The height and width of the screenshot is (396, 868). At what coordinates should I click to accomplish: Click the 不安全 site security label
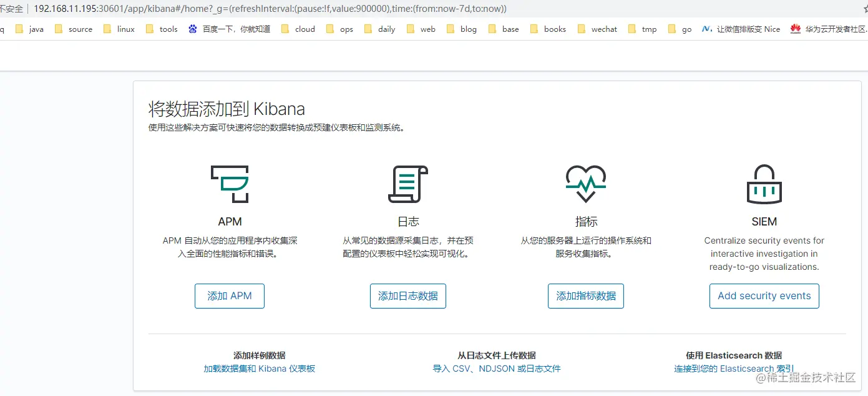point(11,9)
